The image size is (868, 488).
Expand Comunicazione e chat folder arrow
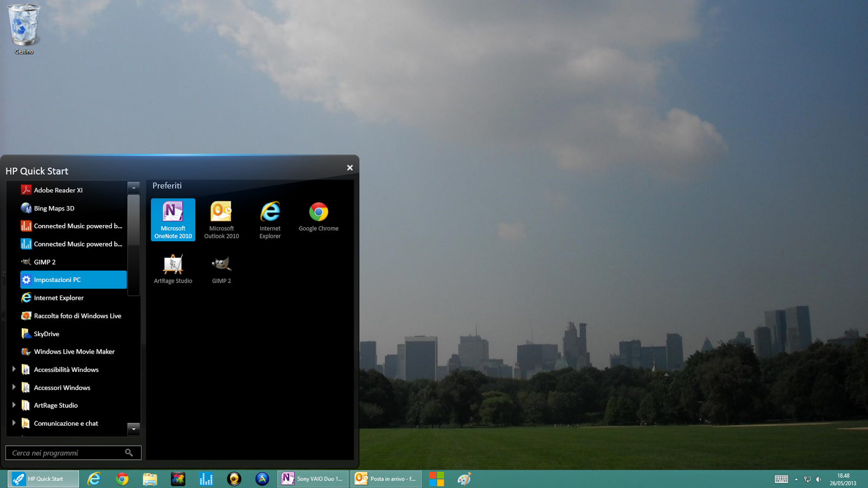coord(14,423)
